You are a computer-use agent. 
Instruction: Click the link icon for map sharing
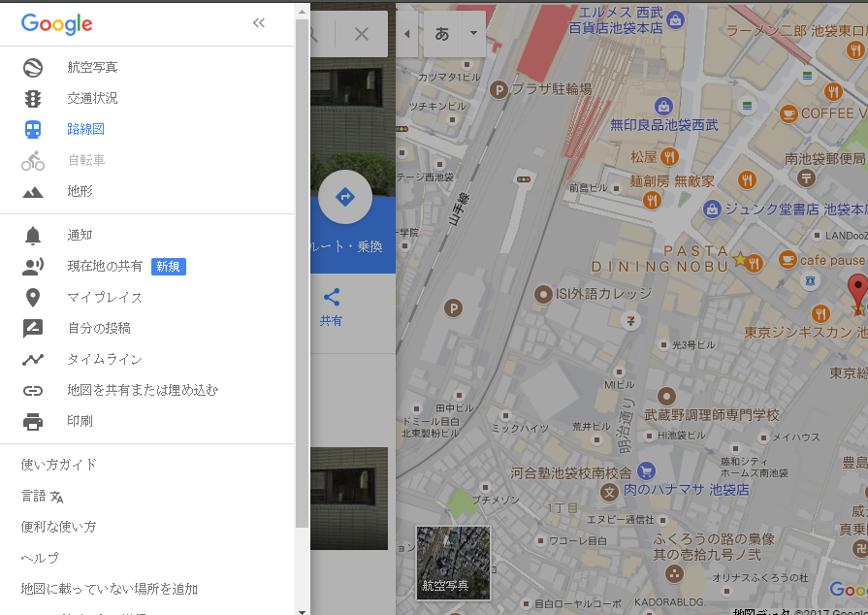point(33,391)
